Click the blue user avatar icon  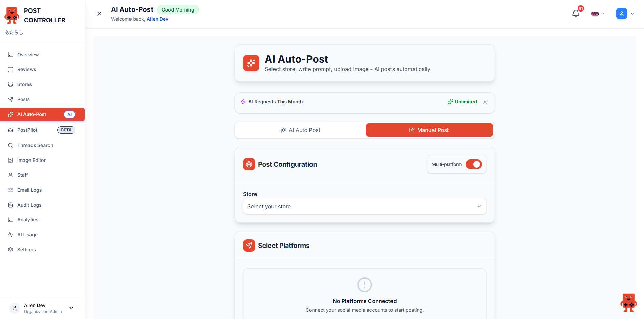[621, 14]
